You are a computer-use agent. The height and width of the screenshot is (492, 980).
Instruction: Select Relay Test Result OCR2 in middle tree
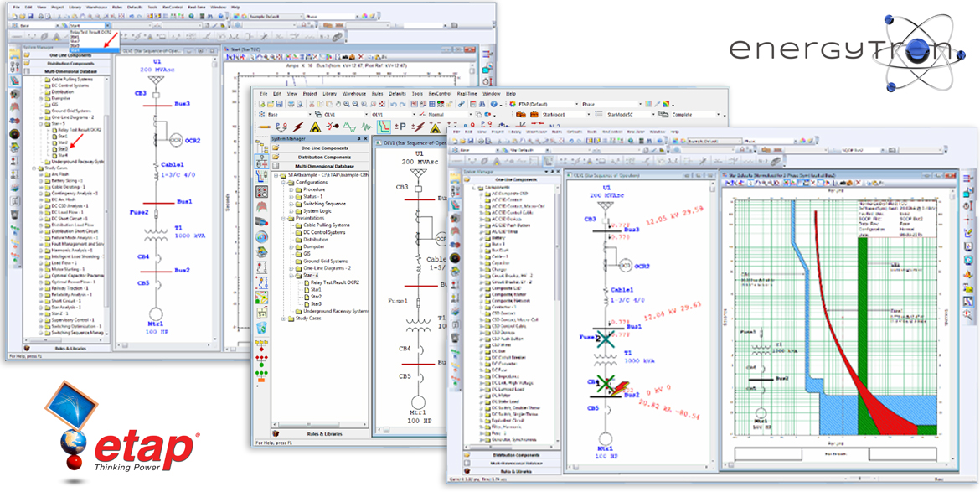click(335, 282)
